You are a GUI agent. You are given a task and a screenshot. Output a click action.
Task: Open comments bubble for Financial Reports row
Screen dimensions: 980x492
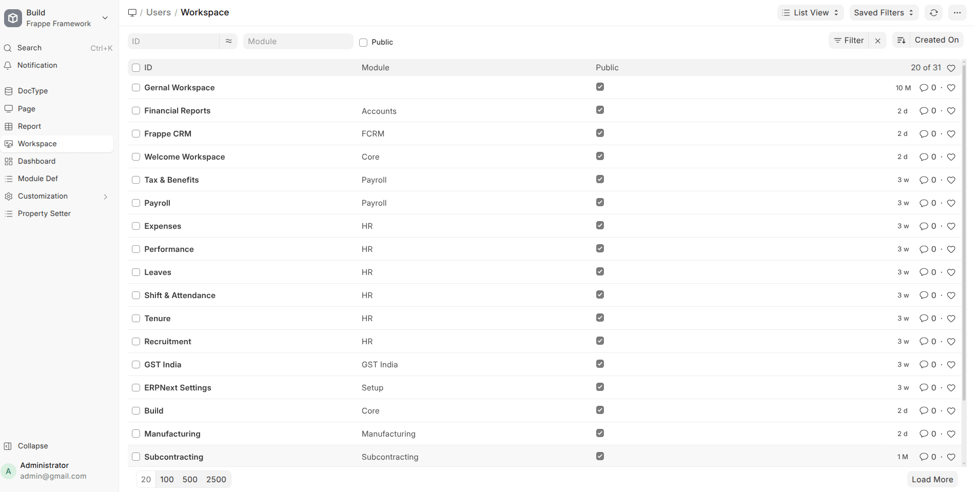coord(924,111)
